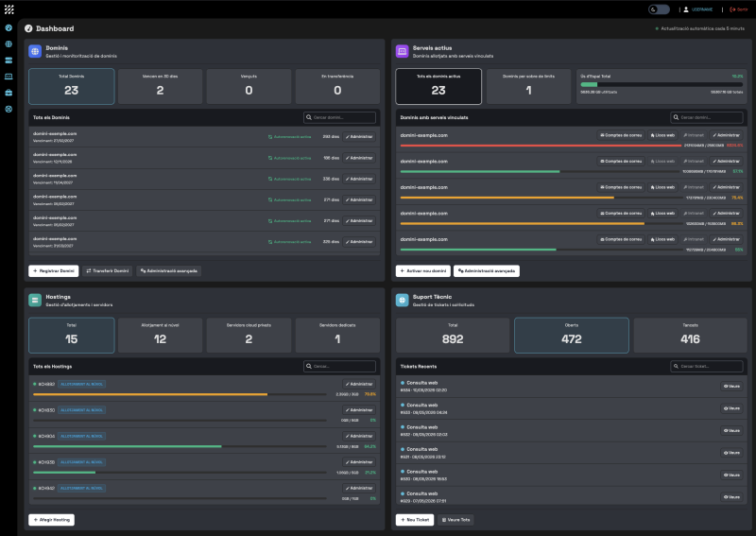The height and width of the screenshot is (536, 756).
Task: Select the Tancats 416 card
Action: pyautogui.click(x=691, y=336)
